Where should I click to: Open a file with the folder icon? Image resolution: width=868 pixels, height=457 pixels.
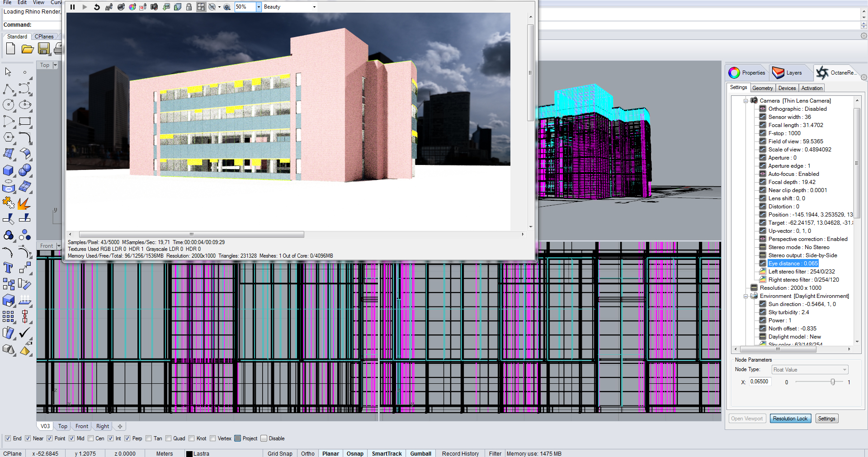click(x=28, y=49)
